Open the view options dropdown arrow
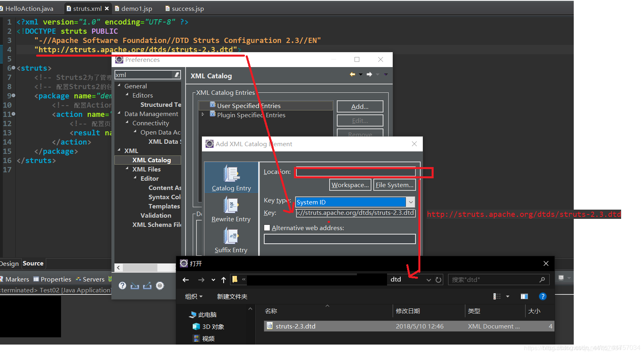 pos(507,296)
